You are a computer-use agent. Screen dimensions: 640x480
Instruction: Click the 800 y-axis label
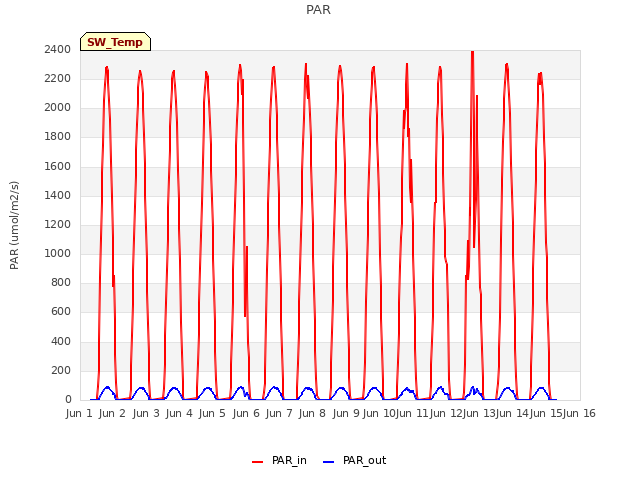(61, 282)
